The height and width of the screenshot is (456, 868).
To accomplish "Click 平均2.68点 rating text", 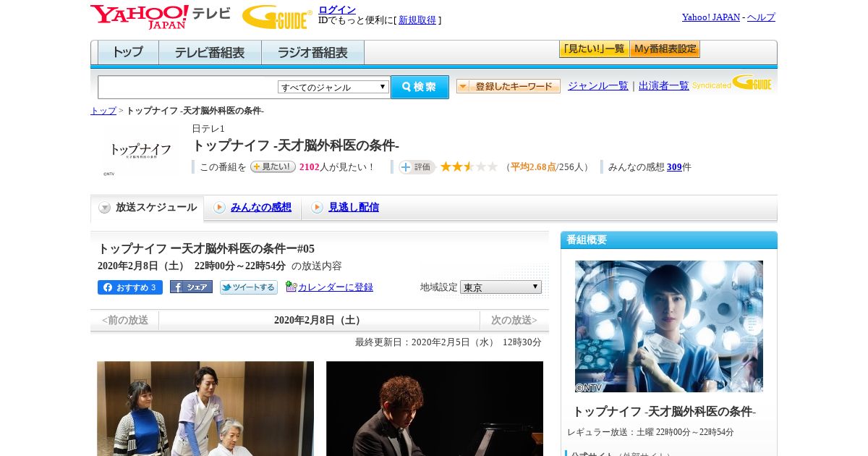I will coord(533,167).
